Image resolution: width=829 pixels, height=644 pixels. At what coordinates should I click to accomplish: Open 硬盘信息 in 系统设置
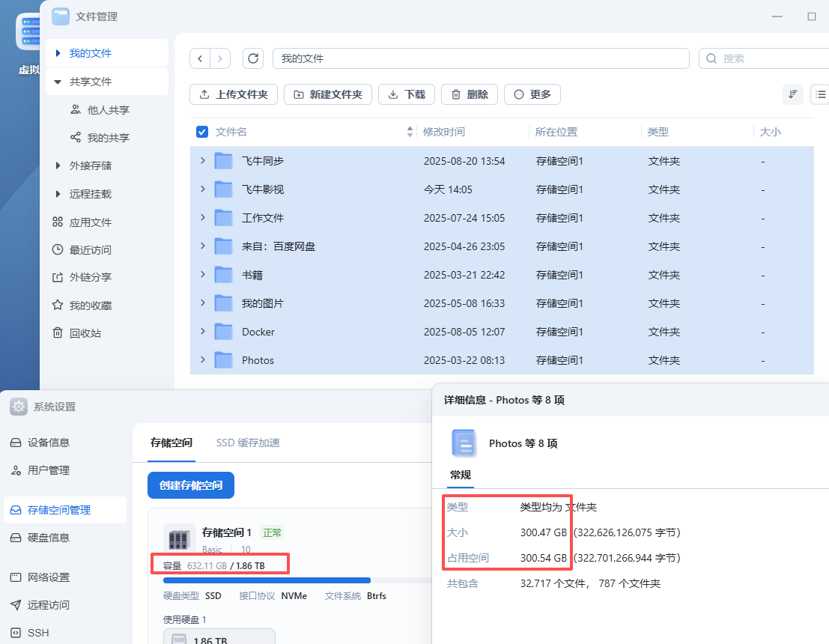pos(40,538)
